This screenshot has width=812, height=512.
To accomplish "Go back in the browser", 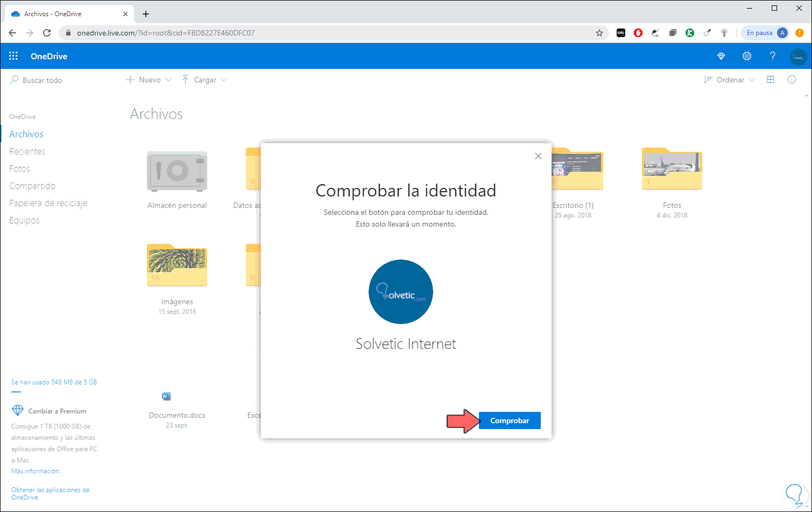I will pyautogui.click(x=12, y=33).
